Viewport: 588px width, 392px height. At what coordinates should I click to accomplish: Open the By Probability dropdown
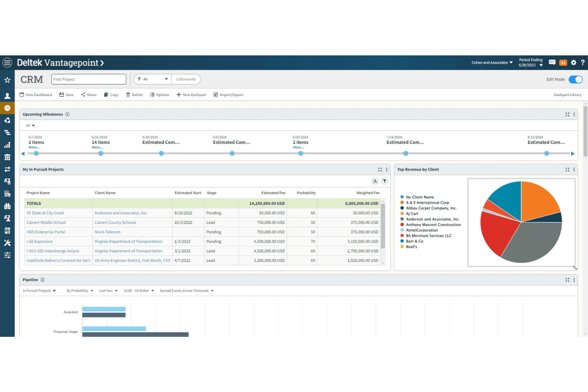coord(80,291)
